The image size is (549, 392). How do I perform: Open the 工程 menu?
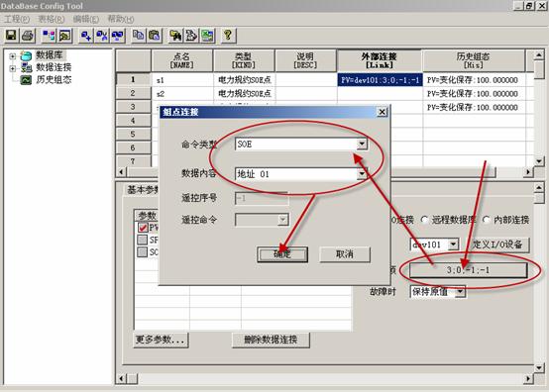[x=17, y=19]
